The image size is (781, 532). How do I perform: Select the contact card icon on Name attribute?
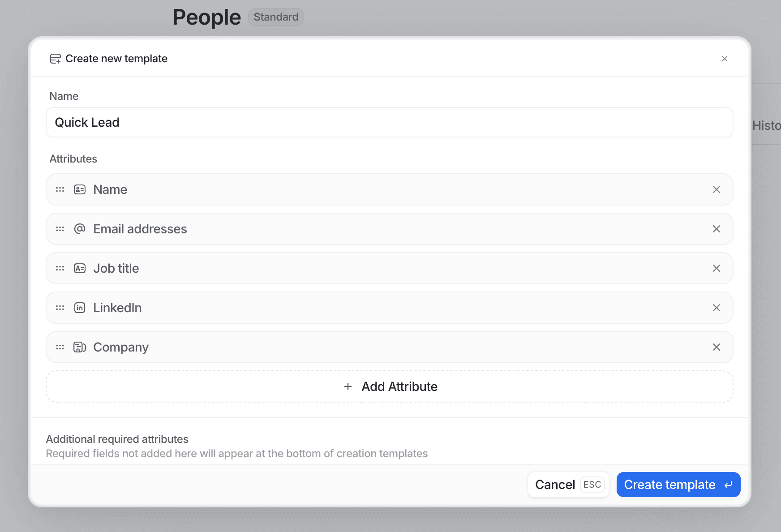pos(79,189)
